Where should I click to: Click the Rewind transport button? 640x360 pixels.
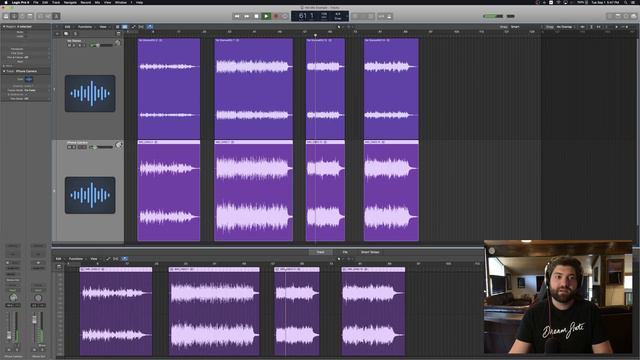[237, 16]
